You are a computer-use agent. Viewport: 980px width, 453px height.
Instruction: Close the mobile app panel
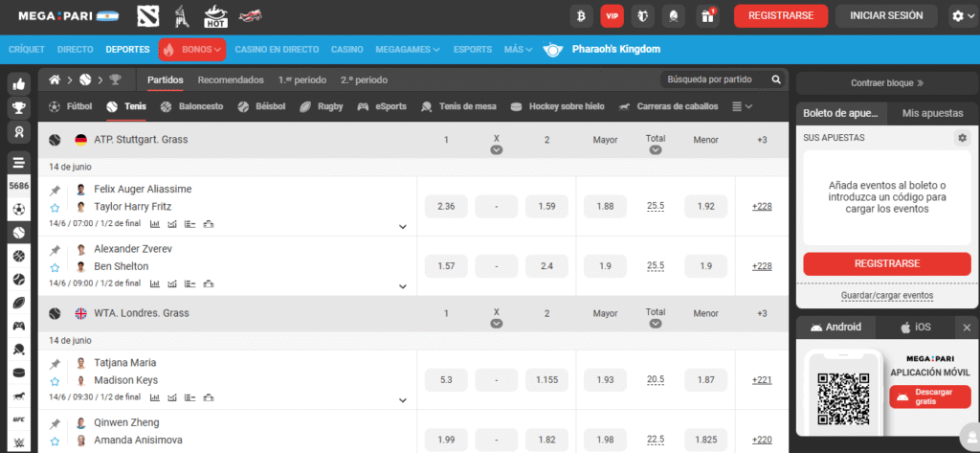(967, 327)
